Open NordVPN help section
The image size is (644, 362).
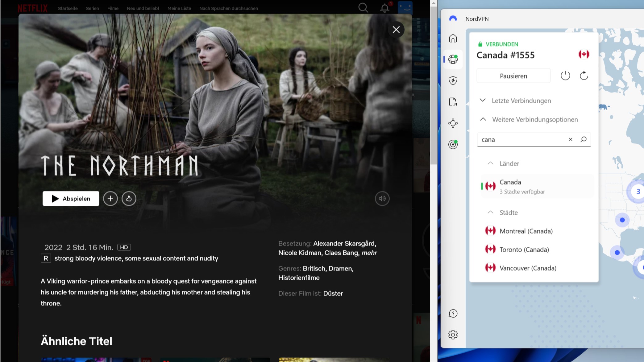[453, 314]
